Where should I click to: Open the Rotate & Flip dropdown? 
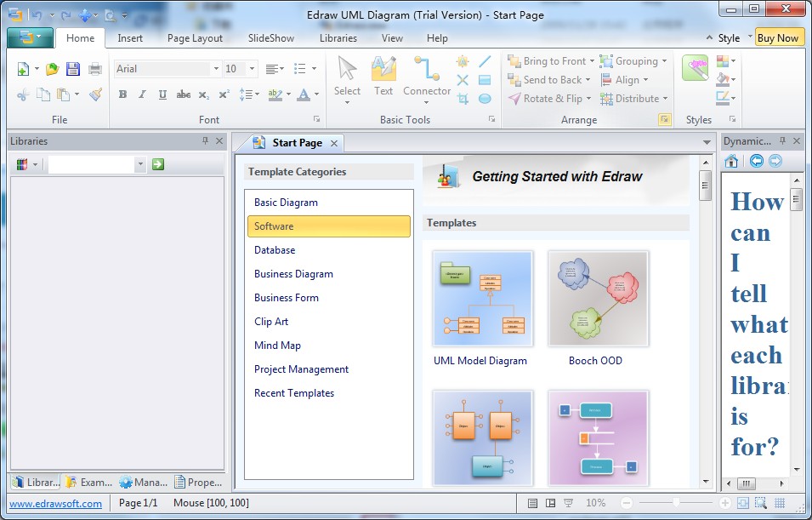pos(588,99)
